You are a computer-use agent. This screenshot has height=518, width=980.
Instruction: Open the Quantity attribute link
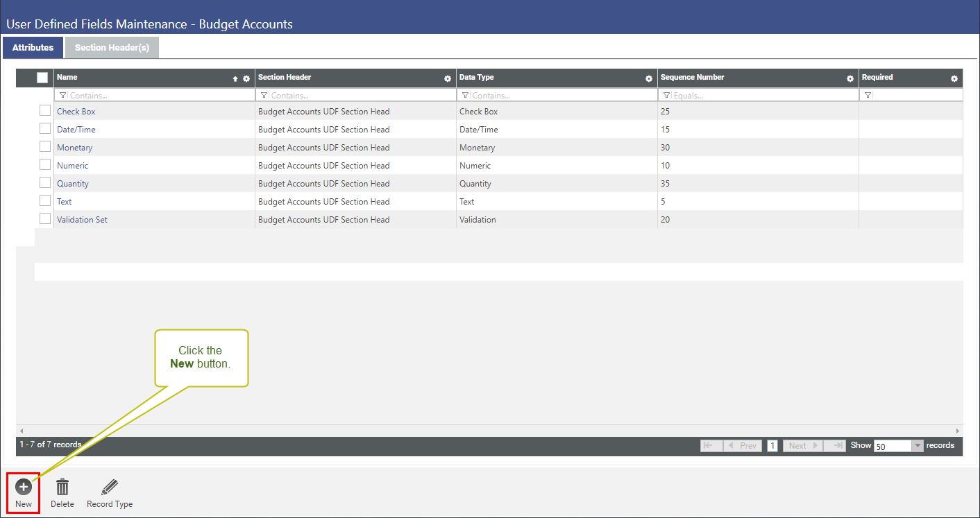pyautogui.click(x=73, y=184)
